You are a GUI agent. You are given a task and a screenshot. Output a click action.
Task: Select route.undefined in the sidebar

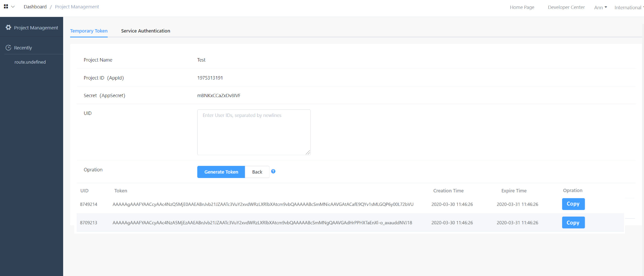[30, 62]
